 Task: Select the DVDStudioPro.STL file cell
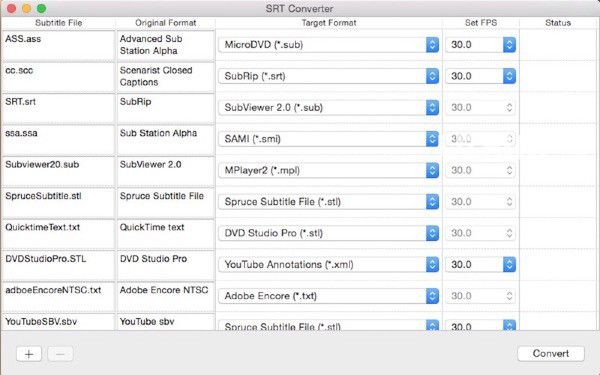[59, 265]
